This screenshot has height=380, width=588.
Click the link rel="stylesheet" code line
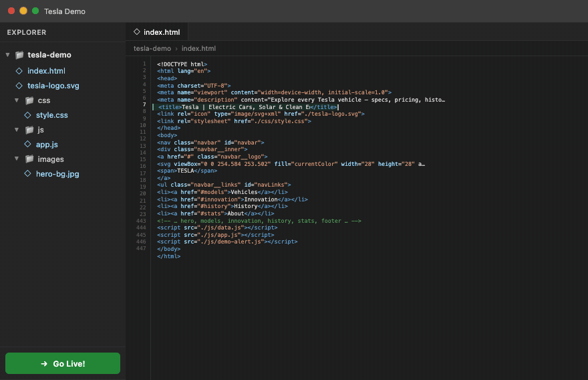pos(234,121)
